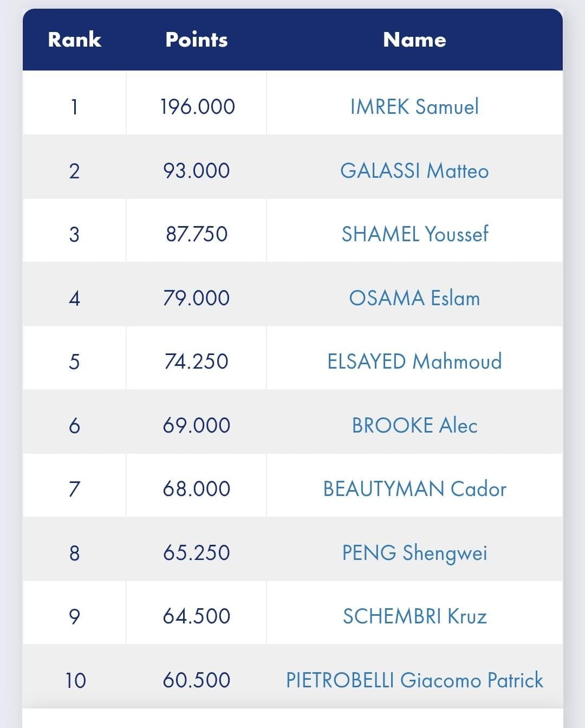Click the Rank column header
The width and height of the screenshot is (585, 728).
pos(74,39)
